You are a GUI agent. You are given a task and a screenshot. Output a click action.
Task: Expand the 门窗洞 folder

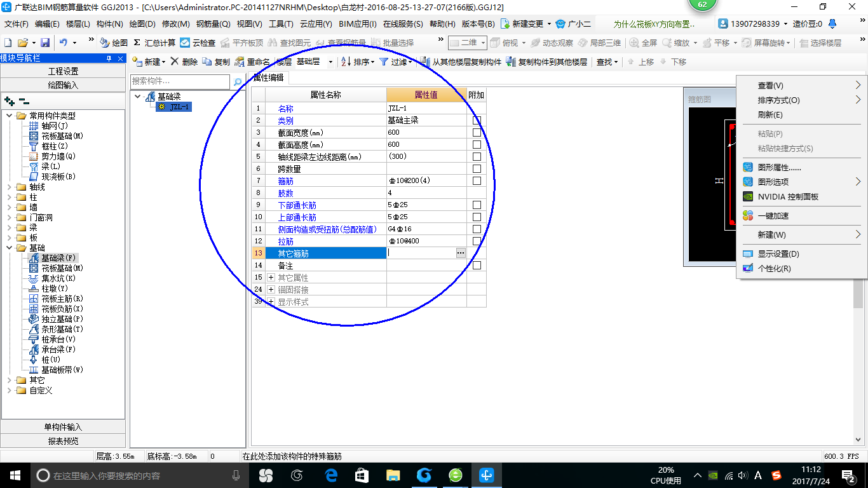coord(9,217)
